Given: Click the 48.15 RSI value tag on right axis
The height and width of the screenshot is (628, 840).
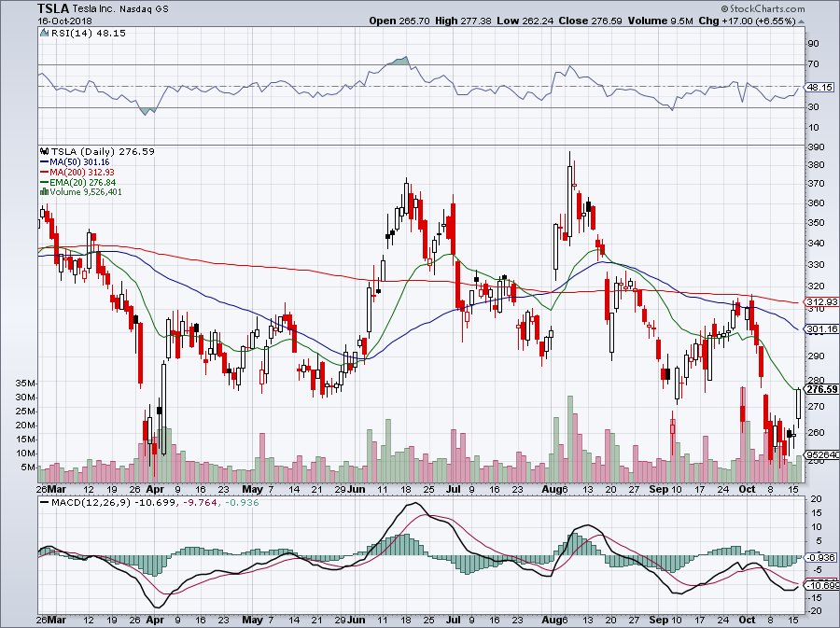Looking at the screenshot, I should tap(819, 88).
